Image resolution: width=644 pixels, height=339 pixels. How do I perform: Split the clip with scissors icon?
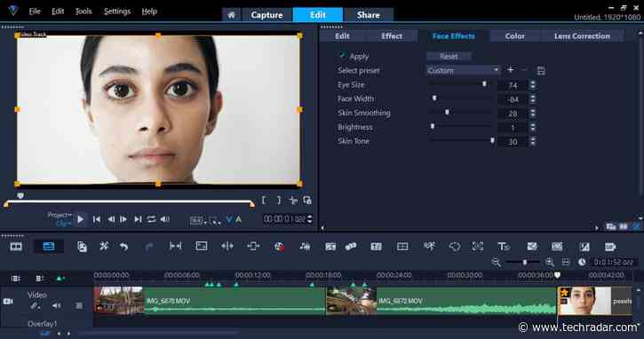293,201
